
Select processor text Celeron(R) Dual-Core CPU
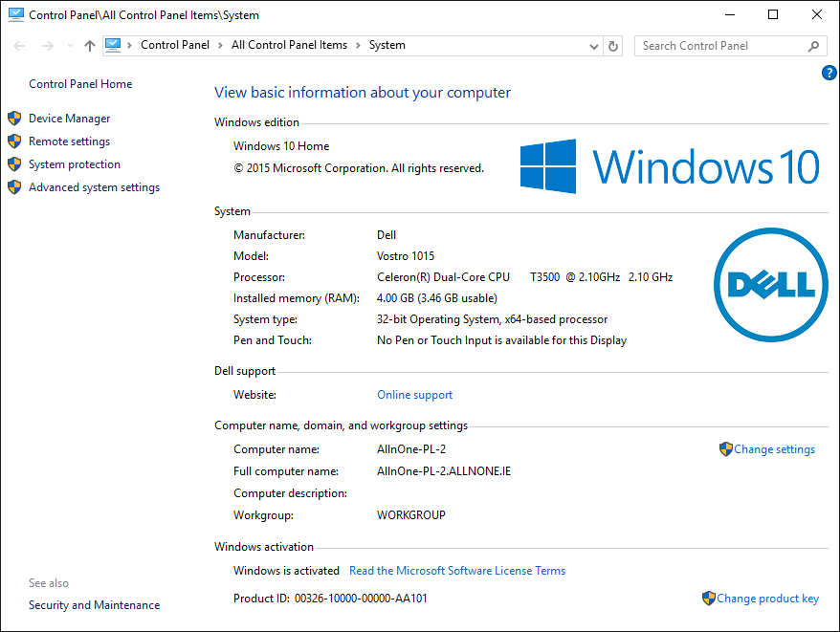(x=444, y=277)
